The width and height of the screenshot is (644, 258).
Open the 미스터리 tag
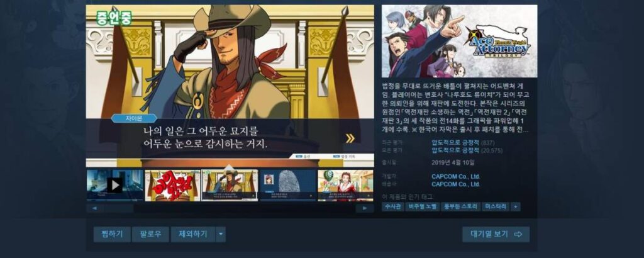496,206
